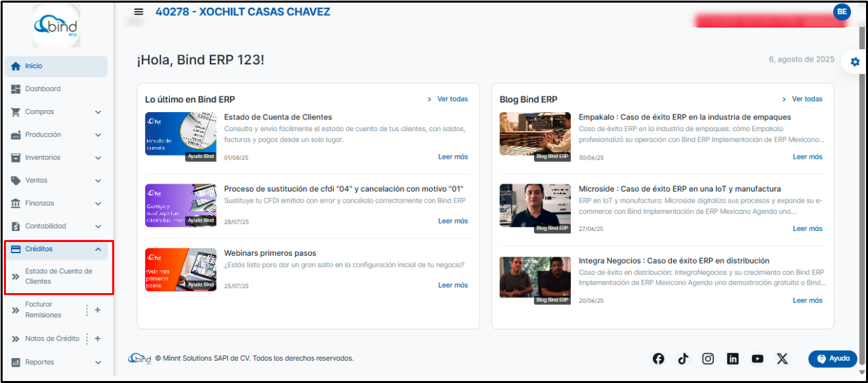
Task: Expand the Finanzas menu chevron
Action: click(x=98, y=204)
